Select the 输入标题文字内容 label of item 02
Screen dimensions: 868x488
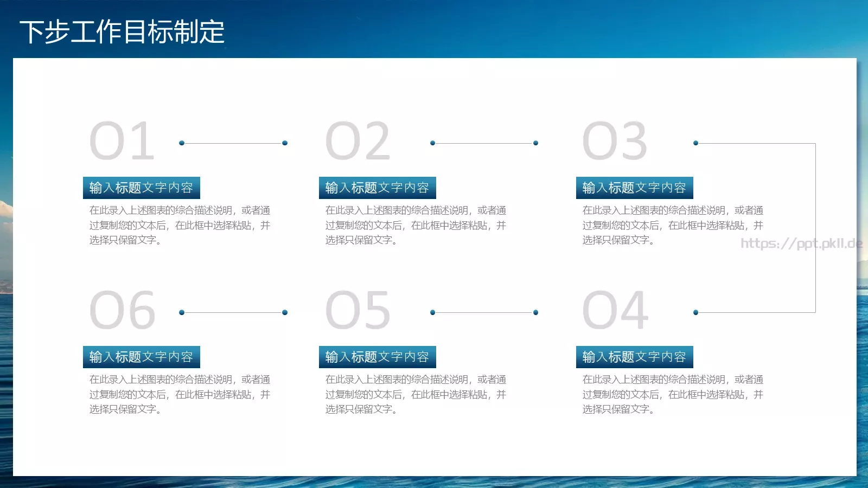[378, 188]
